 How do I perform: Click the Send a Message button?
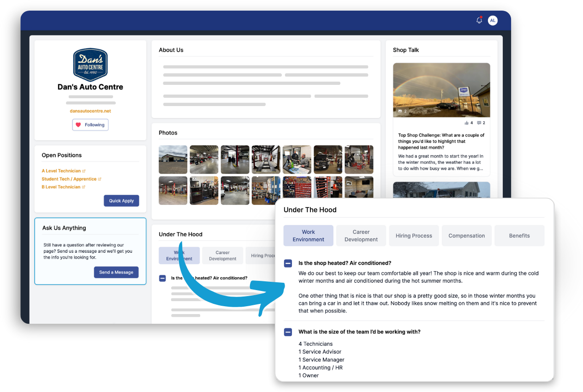point(116,273)
